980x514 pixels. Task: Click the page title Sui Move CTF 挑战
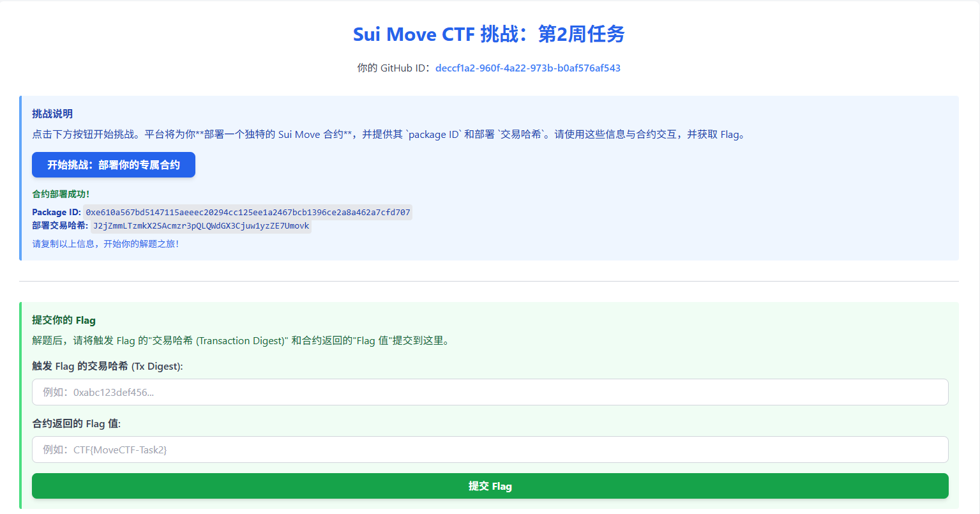click(x=489, y=34)
